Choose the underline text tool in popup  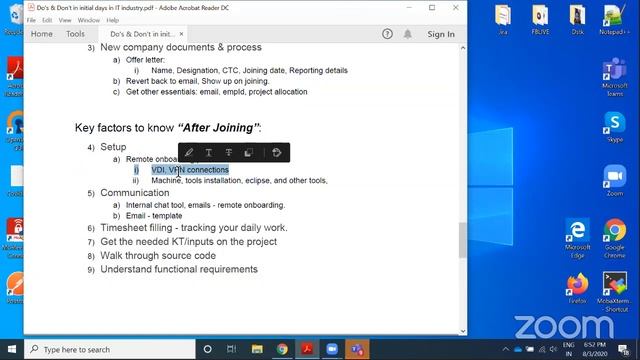coord(209,153)
